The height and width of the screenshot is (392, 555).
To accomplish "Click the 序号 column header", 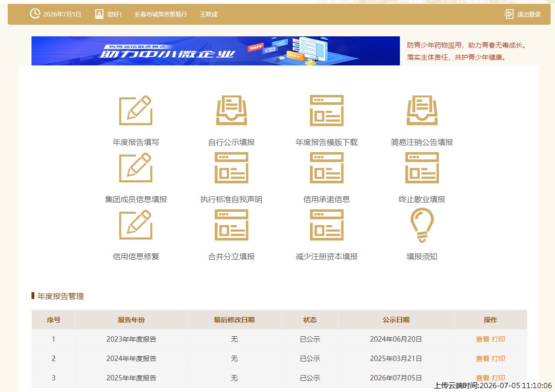I will tap(53, 320).
